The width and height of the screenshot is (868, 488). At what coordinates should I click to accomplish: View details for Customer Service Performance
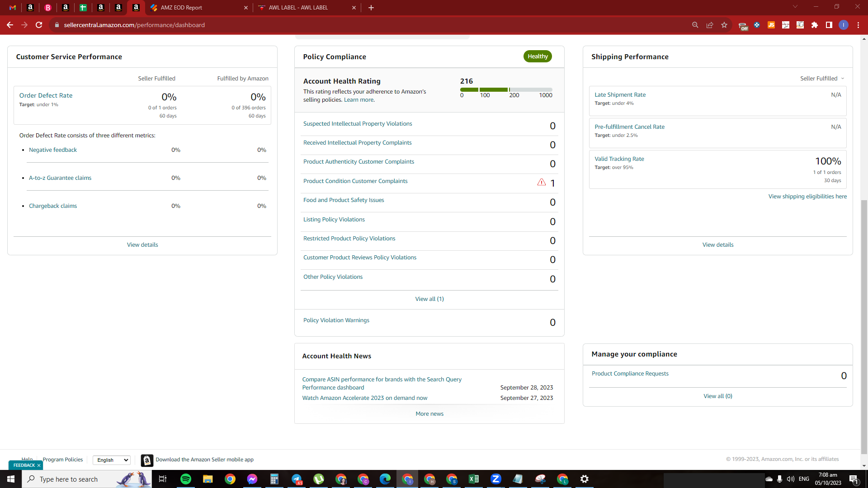point(142,245)
